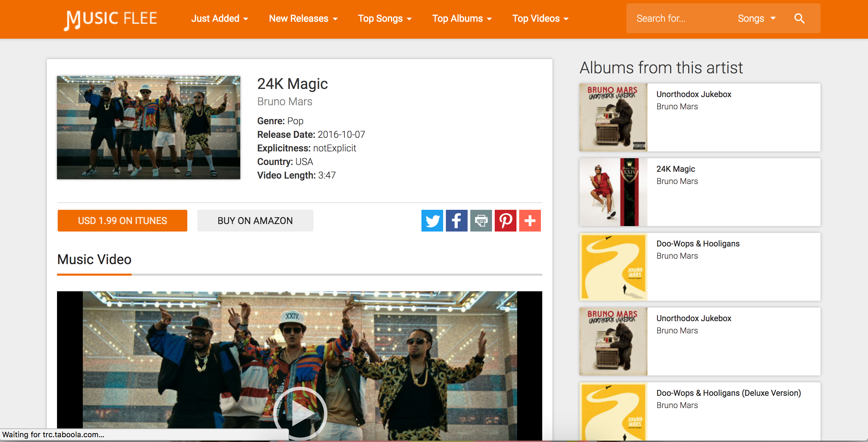Click the Buy on Amazon button

[x=255, y=221]
